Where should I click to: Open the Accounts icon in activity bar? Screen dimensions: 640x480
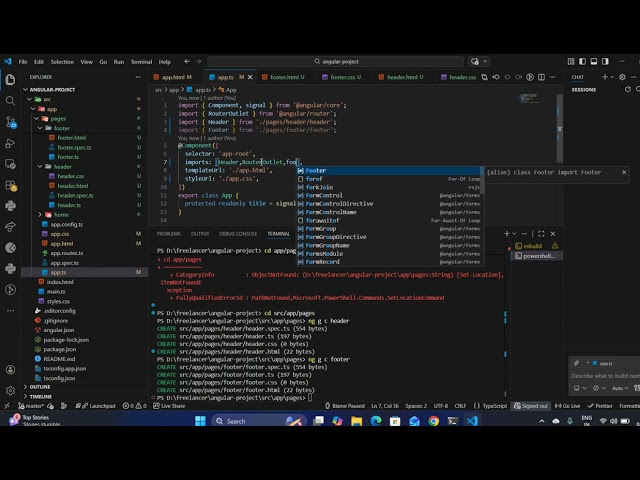click(10, 370)
